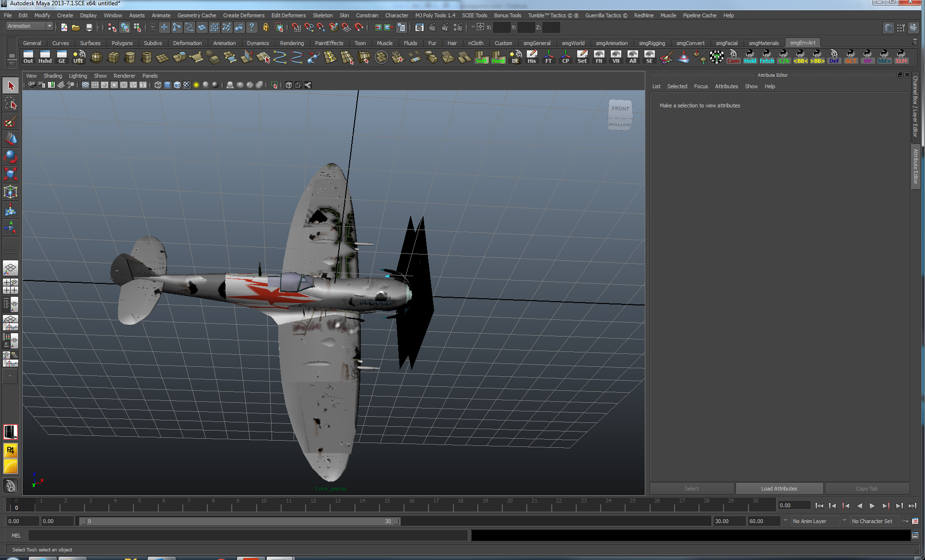925x560 pixels.
Task: Click the Fetch shelf button
Action: point(767,57)
